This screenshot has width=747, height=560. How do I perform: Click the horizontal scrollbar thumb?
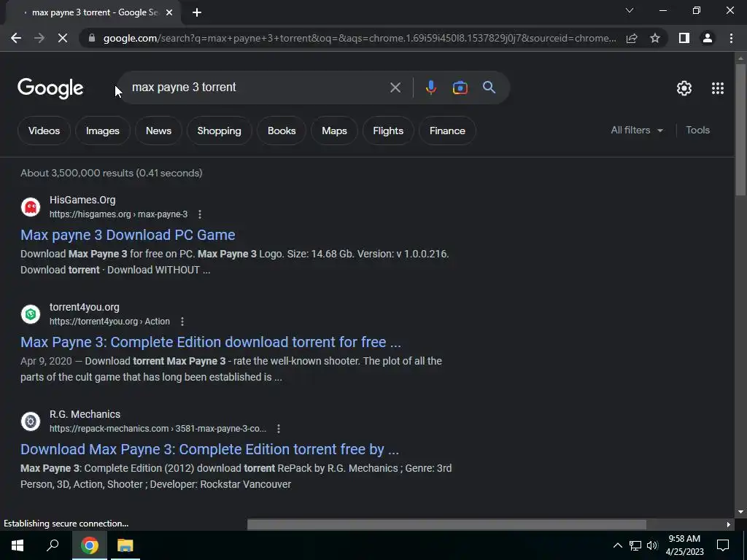(x=446, y=524)
